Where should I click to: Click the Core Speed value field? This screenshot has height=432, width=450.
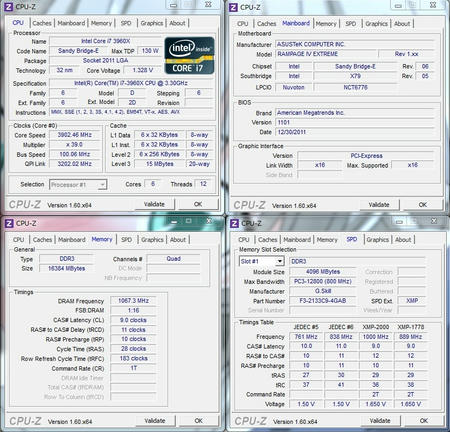click(x=75, y=135)
